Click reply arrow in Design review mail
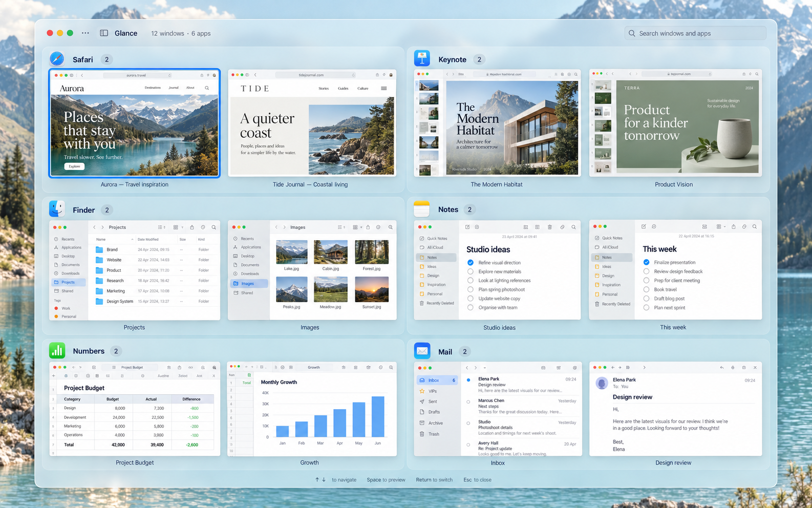This screenshot has width=812, height=508. (721, 367)
